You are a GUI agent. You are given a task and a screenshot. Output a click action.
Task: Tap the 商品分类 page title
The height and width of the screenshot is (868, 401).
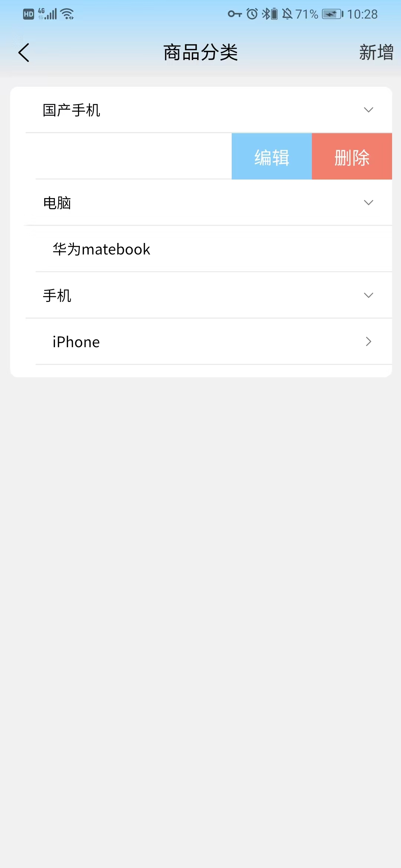pos(200,52)
